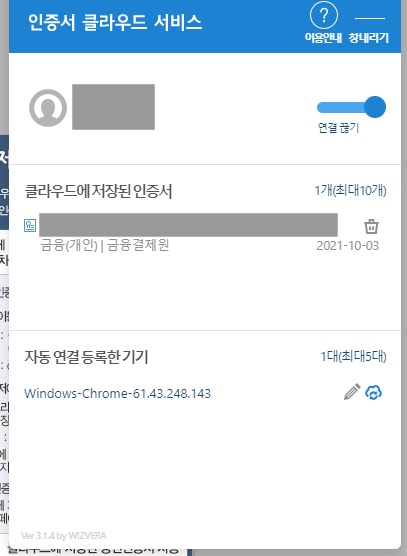Viewport: 407px width, 556px height.
Task: Click the redacted user name block
Action: (x=113, y=107)
